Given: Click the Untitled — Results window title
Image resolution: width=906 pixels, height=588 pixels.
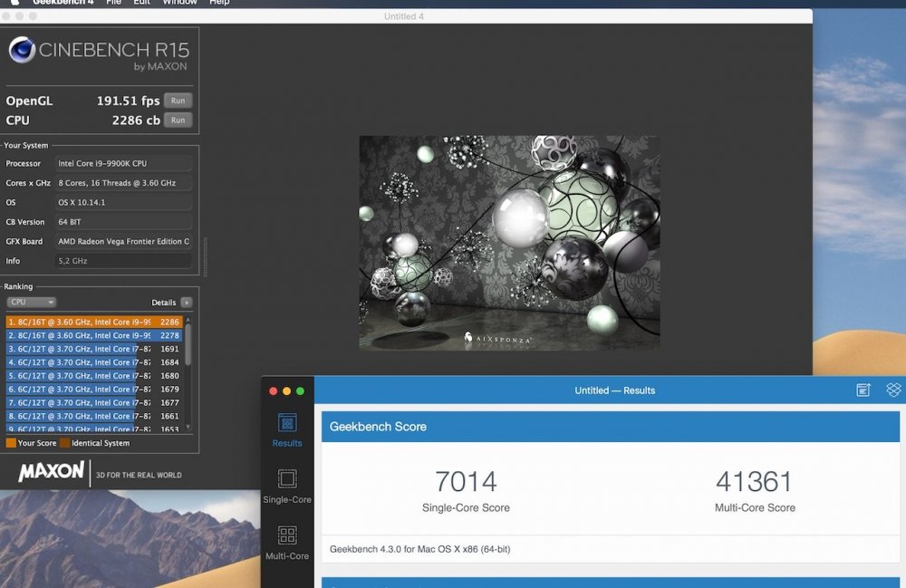Looking at the screenshot, I should 615,390.
